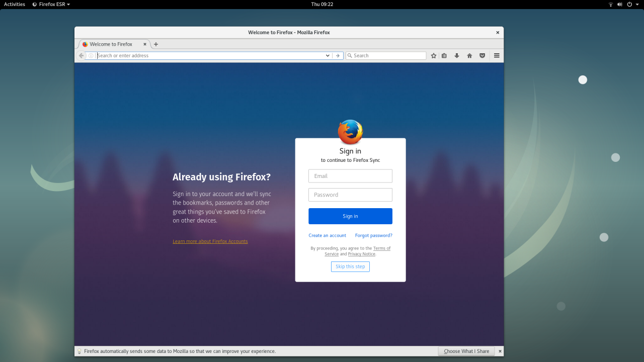Screen dimensions: 644x362
Task: Open the system menu dropdown arrow
Action: [636, 5]
